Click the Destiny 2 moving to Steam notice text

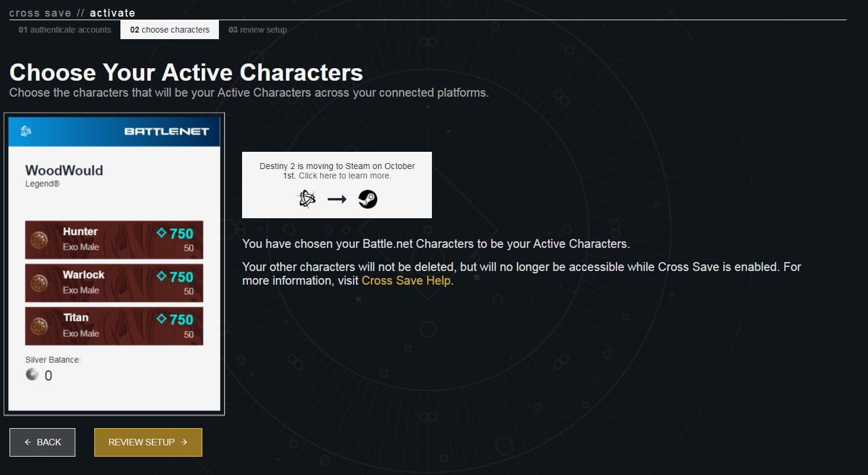pyautogui.click(x=337, y=171)
